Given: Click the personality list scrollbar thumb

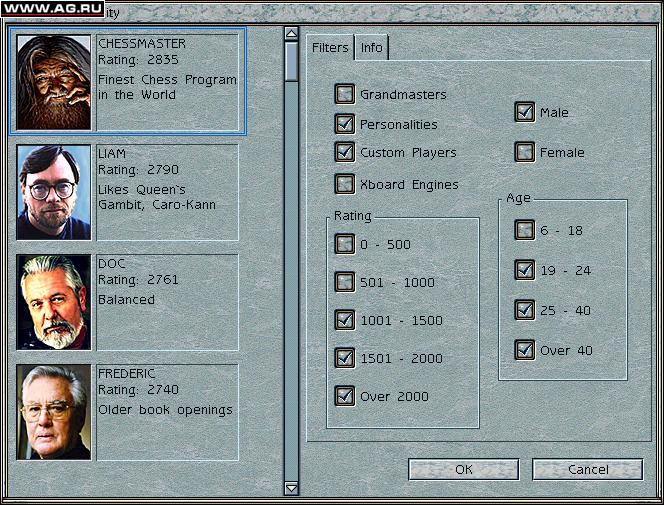Looking at the screenshot, I should (x=291, y=62).
